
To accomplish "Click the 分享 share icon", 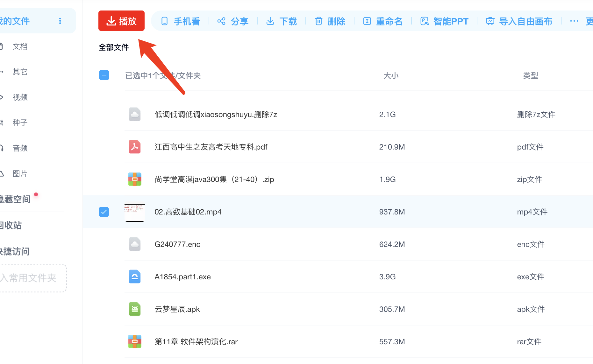I will [x=221, y=21].
